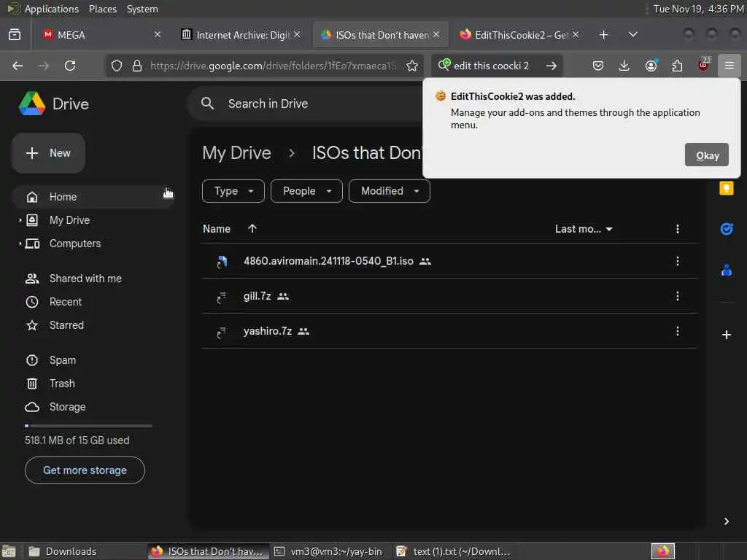Go back with the browser back arrow
Screen dimensions: 747x560
tap(18, 66)
